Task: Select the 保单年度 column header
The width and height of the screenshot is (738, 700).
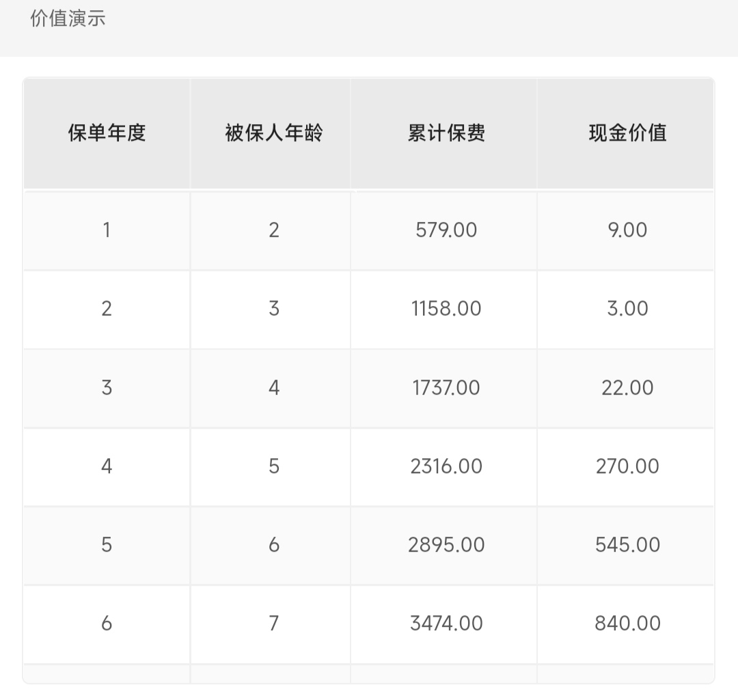Action: pos(107,133)
